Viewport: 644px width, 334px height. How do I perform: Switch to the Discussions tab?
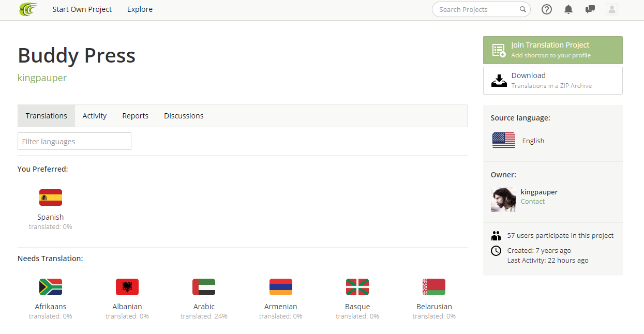pos(184,116)
